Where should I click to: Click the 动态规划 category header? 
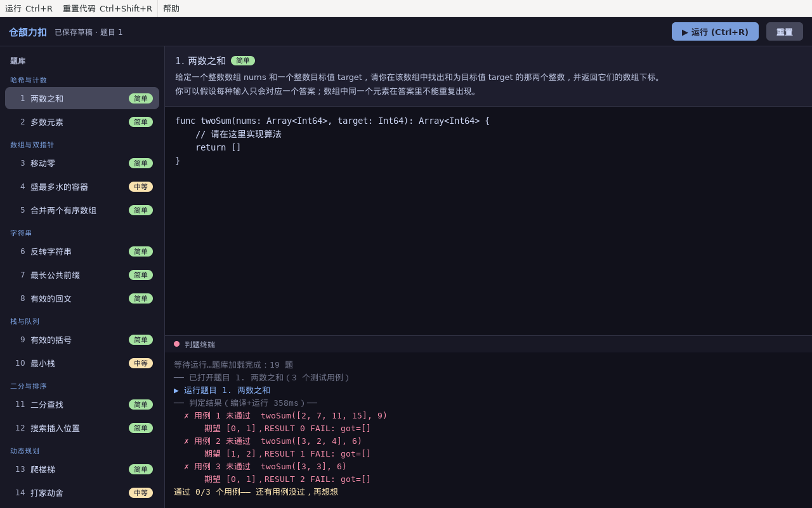pyautogui.click(x=25, y=451)
